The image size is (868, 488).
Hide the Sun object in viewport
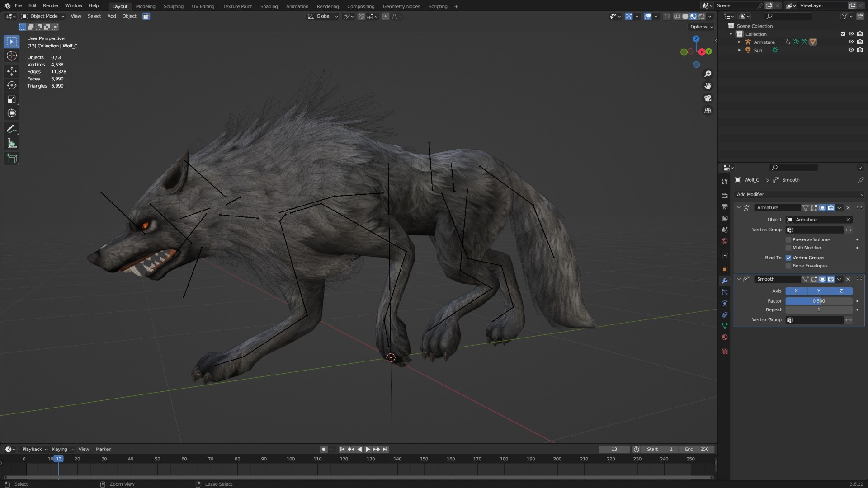point(851,50)
